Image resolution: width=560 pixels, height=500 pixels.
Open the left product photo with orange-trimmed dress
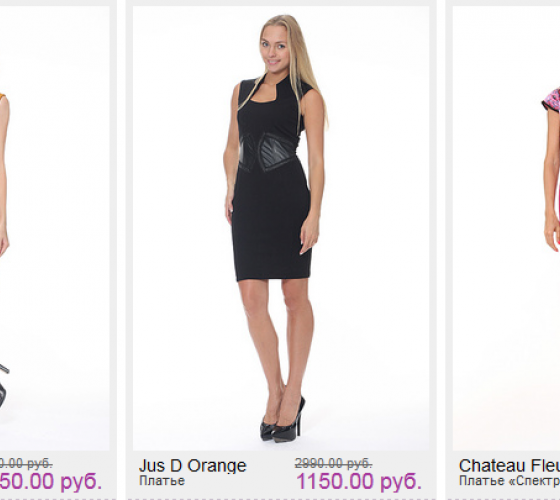(x=55, y=228)
